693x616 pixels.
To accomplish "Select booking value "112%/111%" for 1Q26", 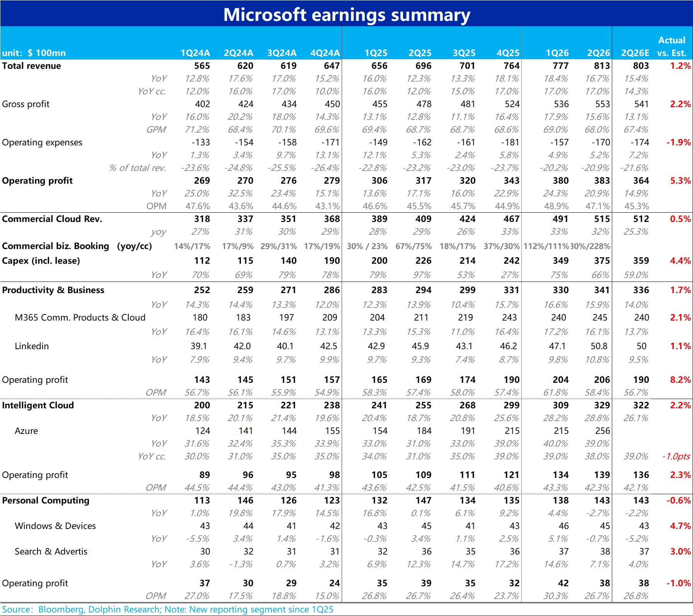I will tap(546, 246).
